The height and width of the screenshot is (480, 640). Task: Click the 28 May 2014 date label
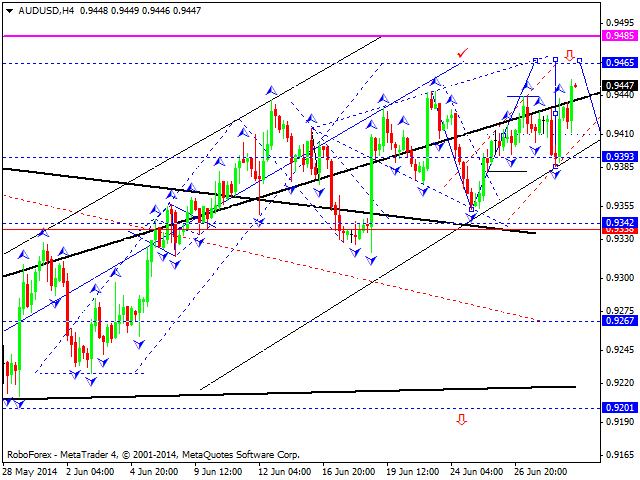pos(30,471)
